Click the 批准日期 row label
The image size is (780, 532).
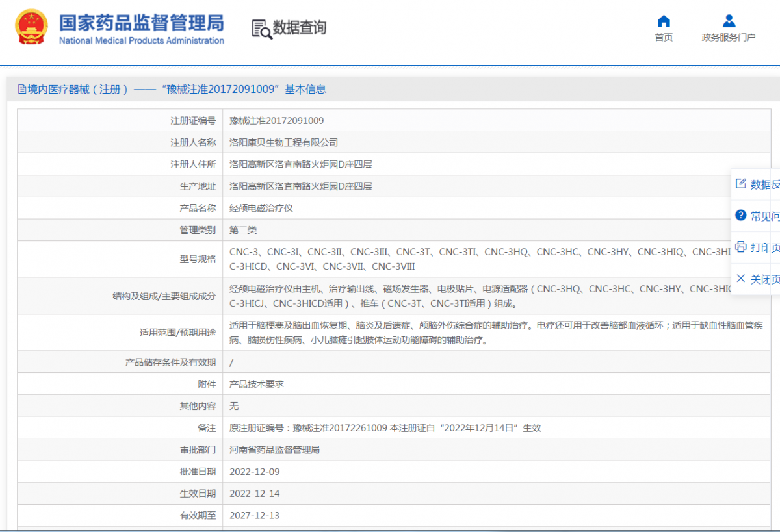198,472
